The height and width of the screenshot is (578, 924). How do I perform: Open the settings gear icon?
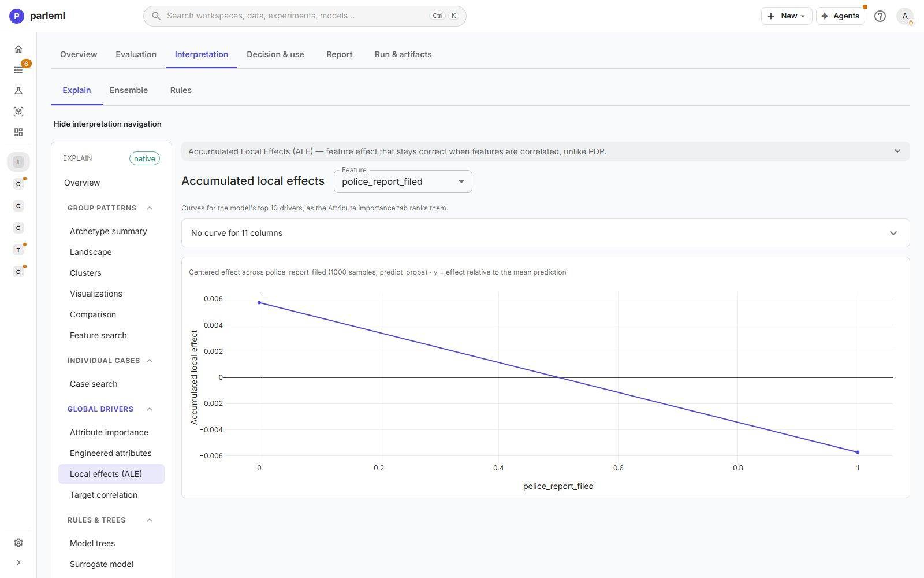(x=18, y=543)
